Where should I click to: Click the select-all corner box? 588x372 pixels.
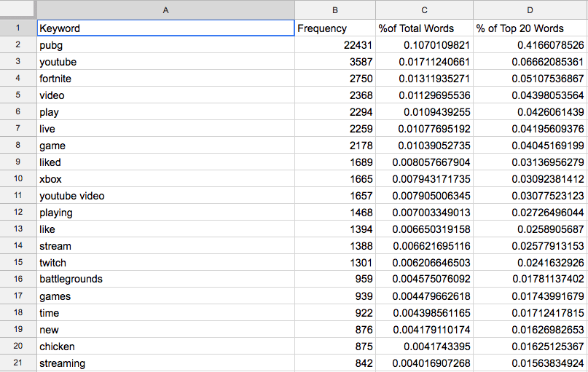[17, 8]
